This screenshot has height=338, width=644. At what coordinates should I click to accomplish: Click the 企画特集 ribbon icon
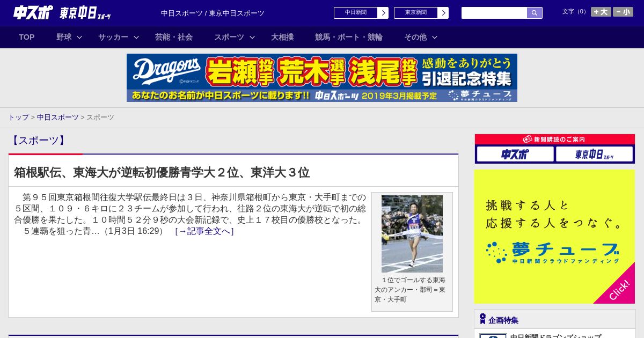[x=482, y=319]
